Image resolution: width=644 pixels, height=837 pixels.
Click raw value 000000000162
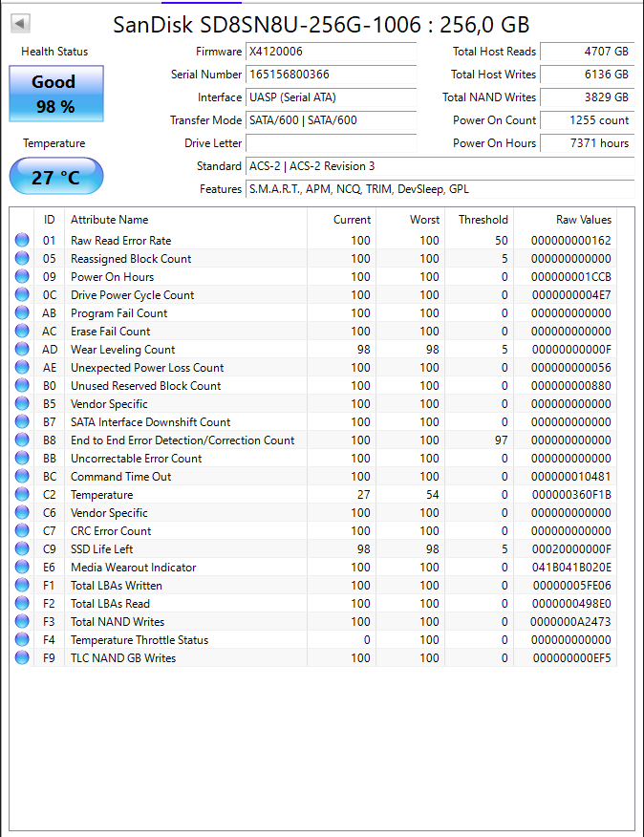pos(570,241)
